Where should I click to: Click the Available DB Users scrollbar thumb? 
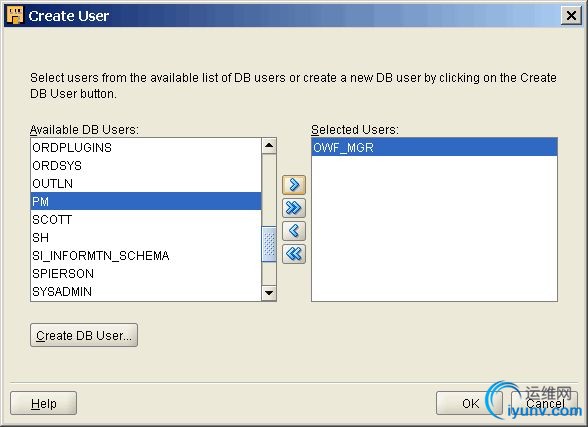(x=269, y=244)
